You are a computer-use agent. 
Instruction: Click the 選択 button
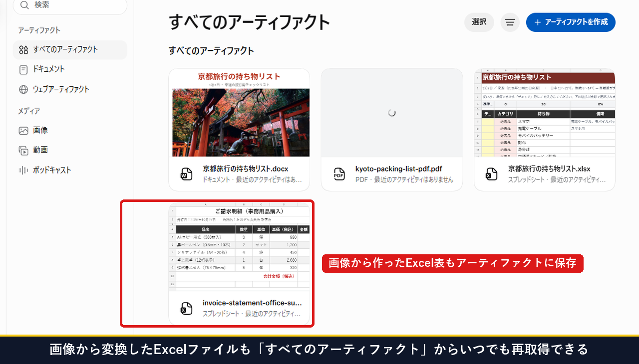[479, 22]
